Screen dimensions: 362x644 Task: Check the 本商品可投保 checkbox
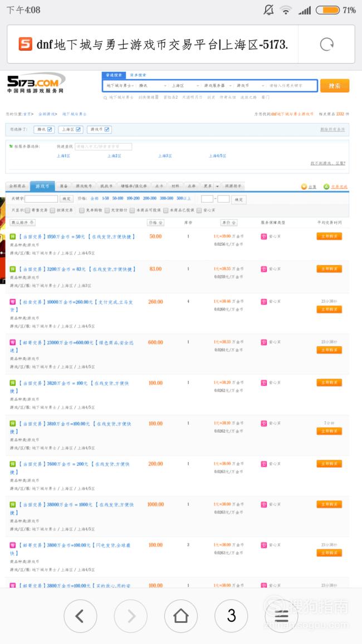point(132,210)
